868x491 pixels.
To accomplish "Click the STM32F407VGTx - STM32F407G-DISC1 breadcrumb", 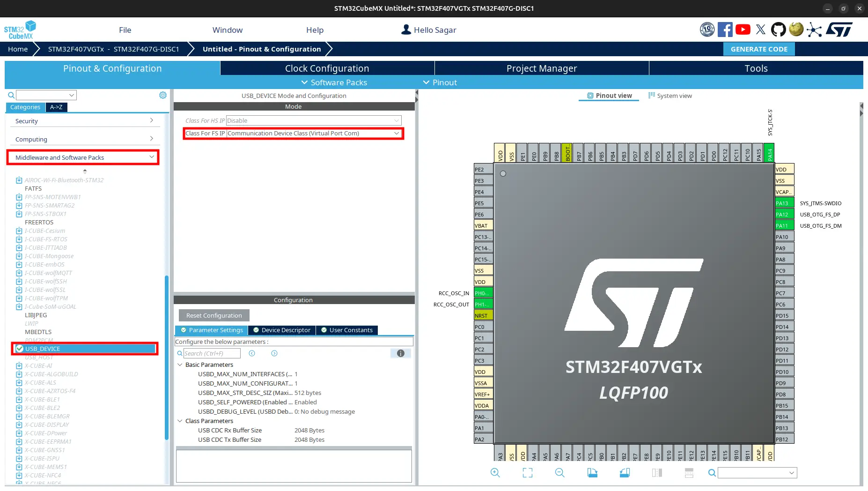I will pos(114,49).
